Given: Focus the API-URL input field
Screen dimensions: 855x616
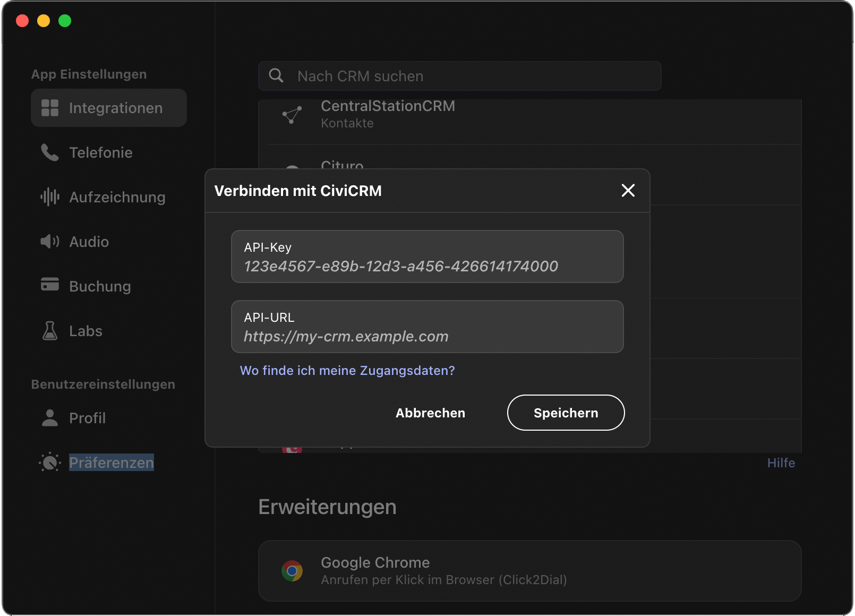Looking at the screenshot, I should (427, 327).
